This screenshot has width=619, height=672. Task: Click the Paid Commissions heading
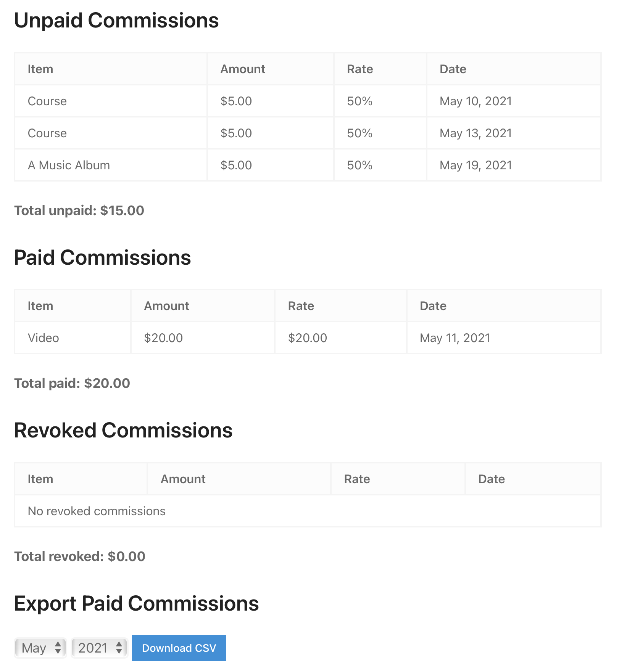pyautogui.click(x=102, y=257)
